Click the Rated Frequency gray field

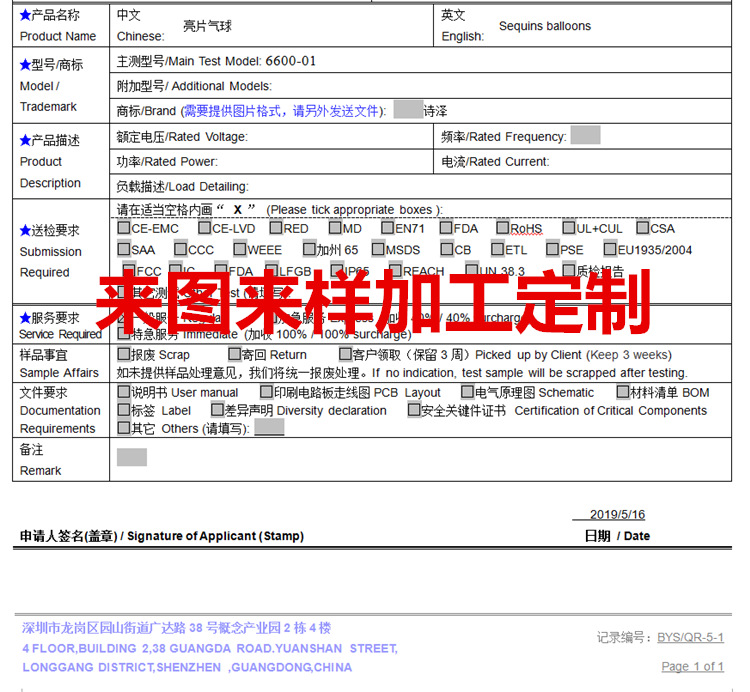(585, 135)
